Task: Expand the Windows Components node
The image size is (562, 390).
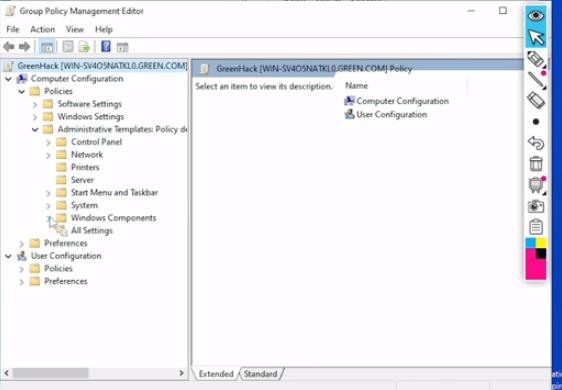Action: click(x=48, y=218)
